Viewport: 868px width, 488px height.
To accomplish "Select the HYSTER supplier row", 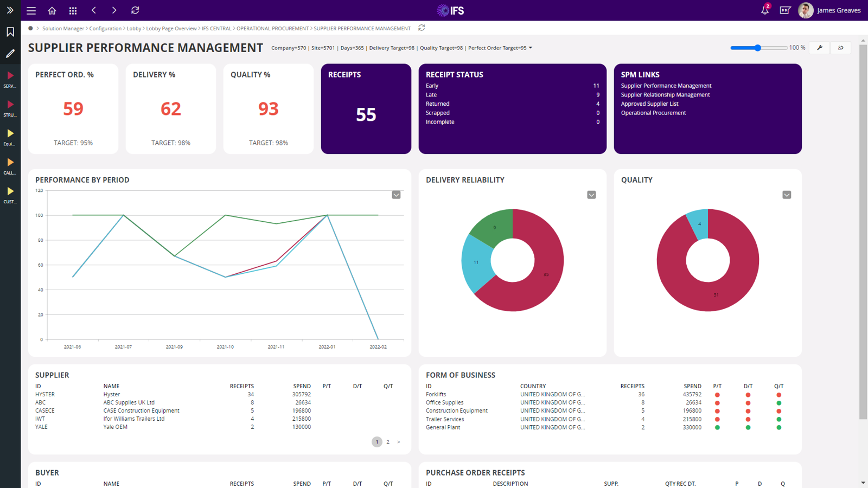I will coord(219,394).
